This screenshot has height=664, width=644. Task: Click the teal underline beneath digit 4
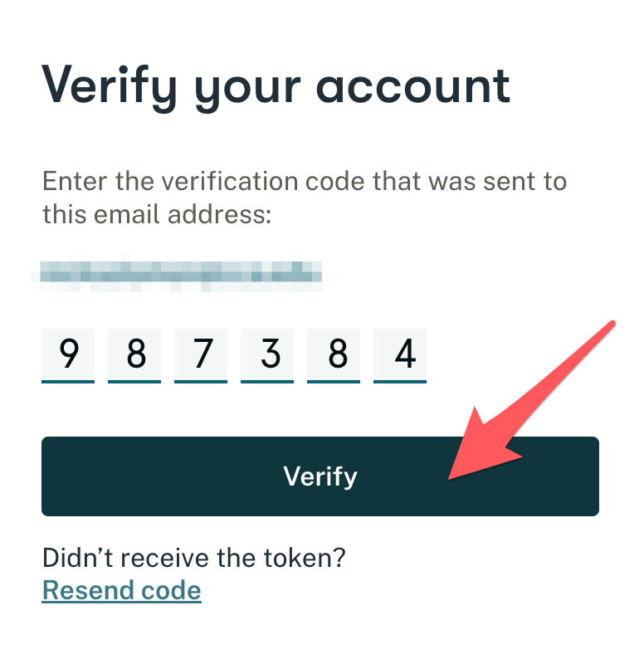pos(400,382)
